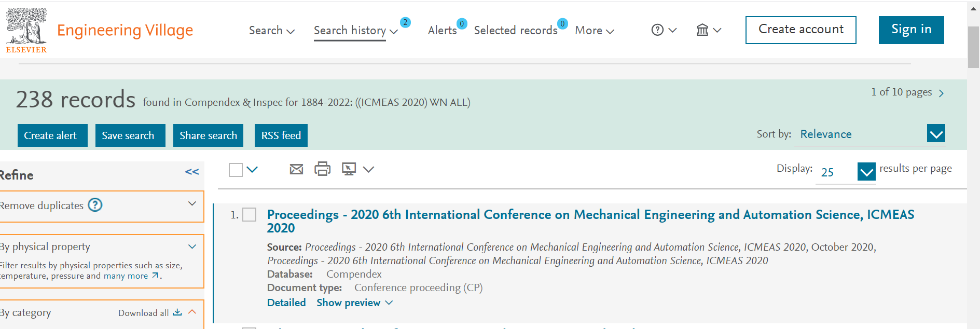
Task: Expand Show preview for record 1
Action: [355, 303]
